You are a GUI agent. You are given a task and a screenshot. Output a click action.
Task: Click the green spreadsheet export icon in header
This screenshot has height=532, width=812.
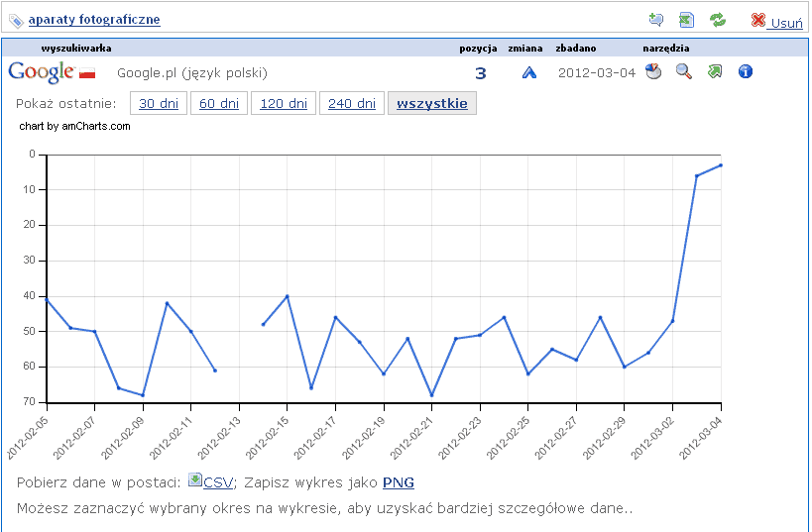(686, 20)
